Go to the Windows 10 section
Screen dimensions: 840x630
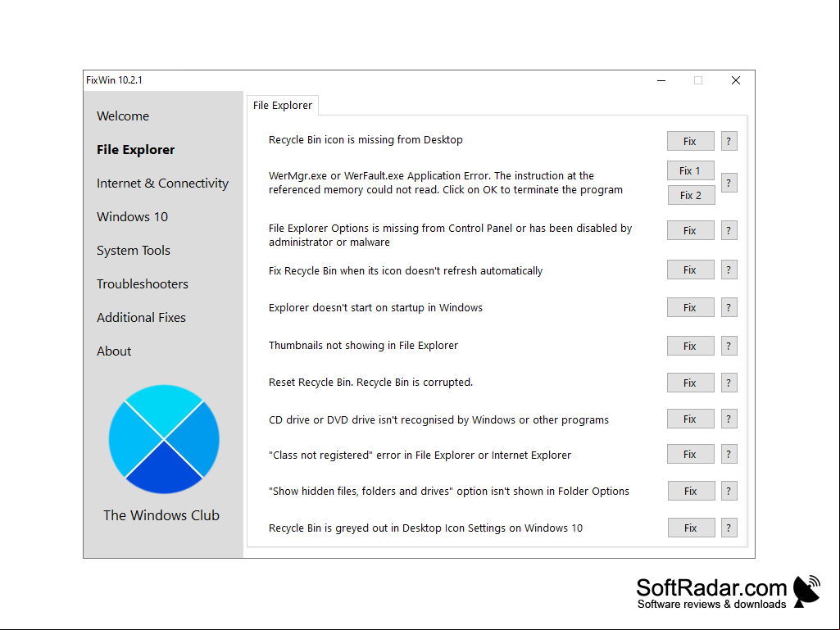tap(132, 217)
